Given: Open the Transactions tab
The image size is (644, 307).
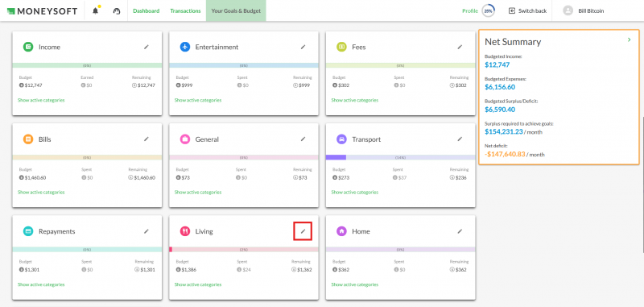Looking at the screenshot, I should click(x=186, y=11).
